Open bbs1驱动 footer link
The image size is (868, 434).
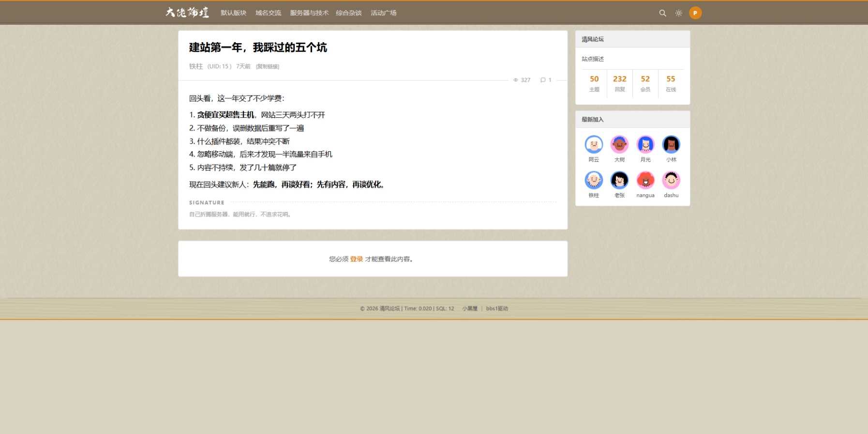pos(497,309)
